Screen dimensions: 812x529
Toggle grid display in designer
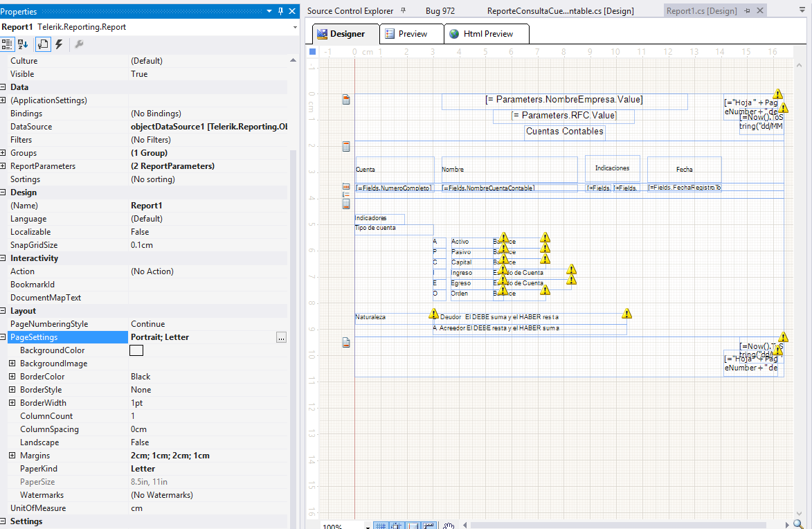[x=381, y=526]
